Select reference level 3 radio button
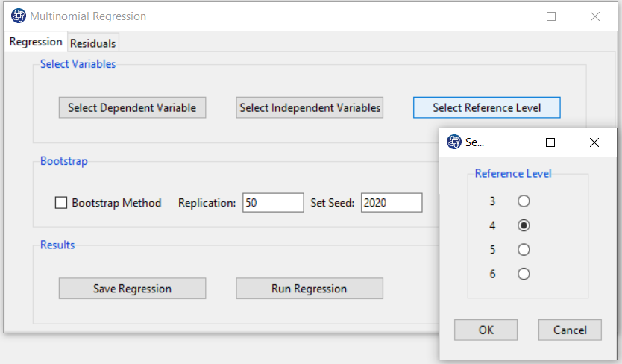Screen dimensions: 622x364 coord(524,201)
